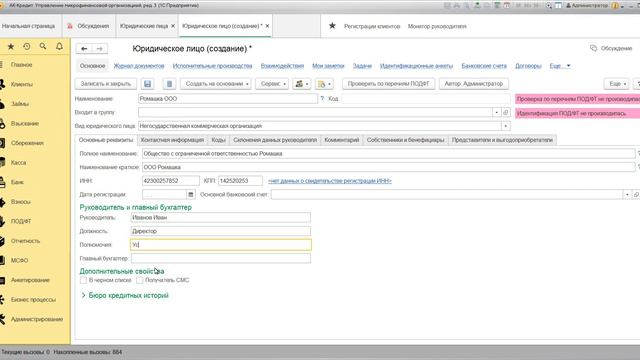The height and width of the screenshot is (360, 640).
Task: Open Взыскание section in sidebar
Action: click(x=24, y=124)
